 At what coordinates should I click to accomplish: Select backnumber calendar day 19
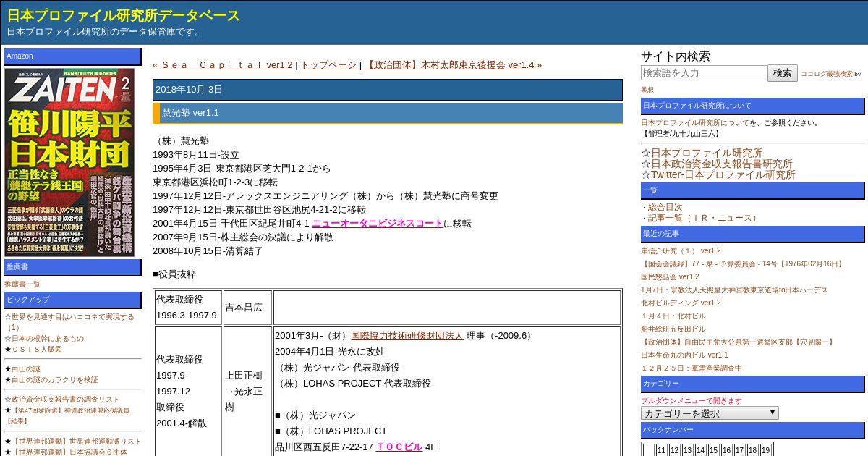point(766,450)
